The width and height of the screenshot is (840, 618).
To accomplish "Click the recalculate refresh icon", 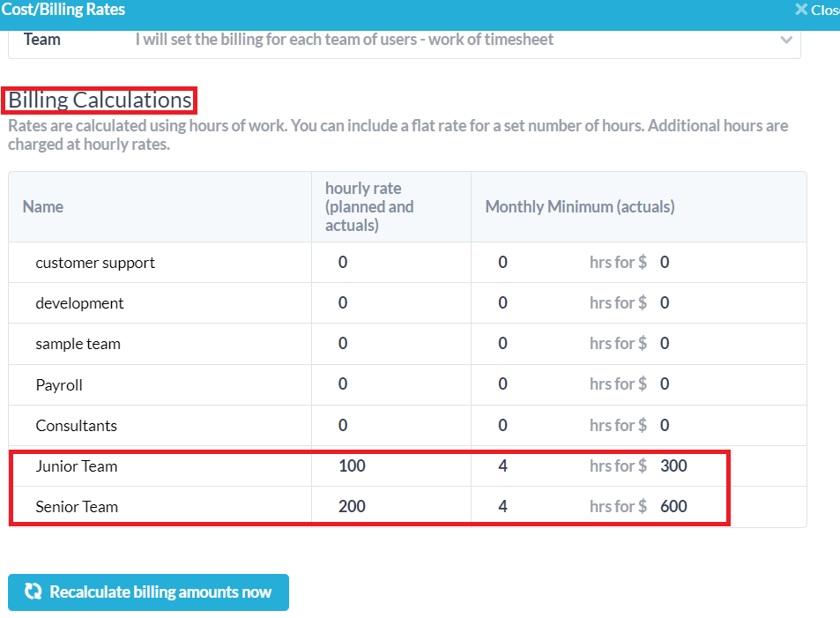I will [33, 592].
